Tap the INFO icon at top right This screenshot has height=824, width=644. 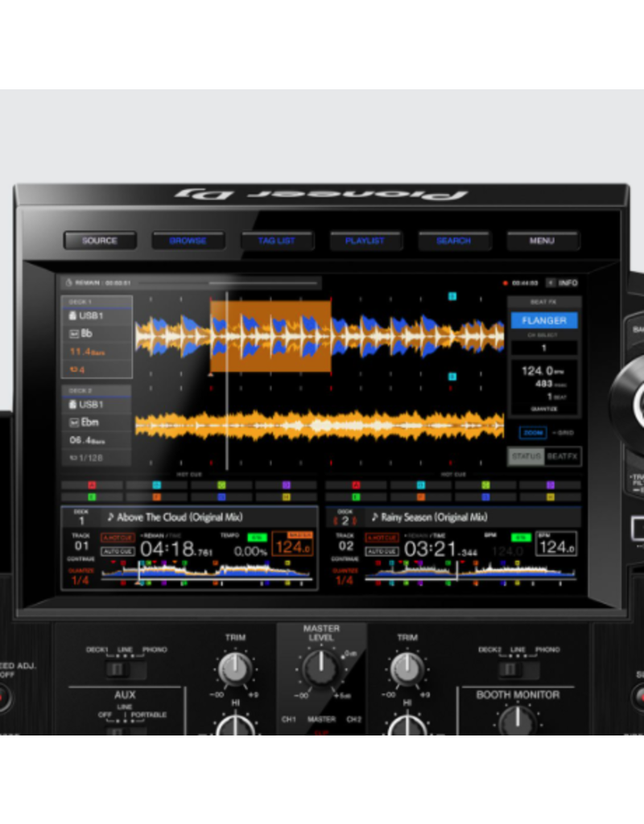pyautogui.click(x=562, y=283)
